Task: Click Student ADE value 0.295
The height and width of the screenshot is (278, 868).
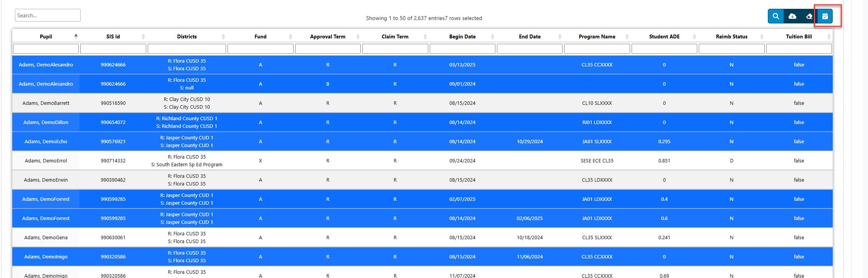Action: coord(664,141)
